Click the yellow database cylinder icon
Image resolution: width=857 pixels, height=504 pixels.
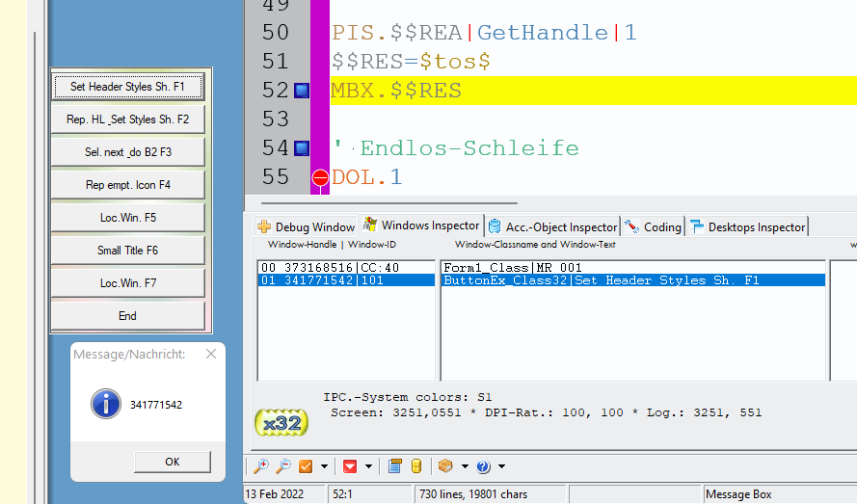click(x=416, y=466)
